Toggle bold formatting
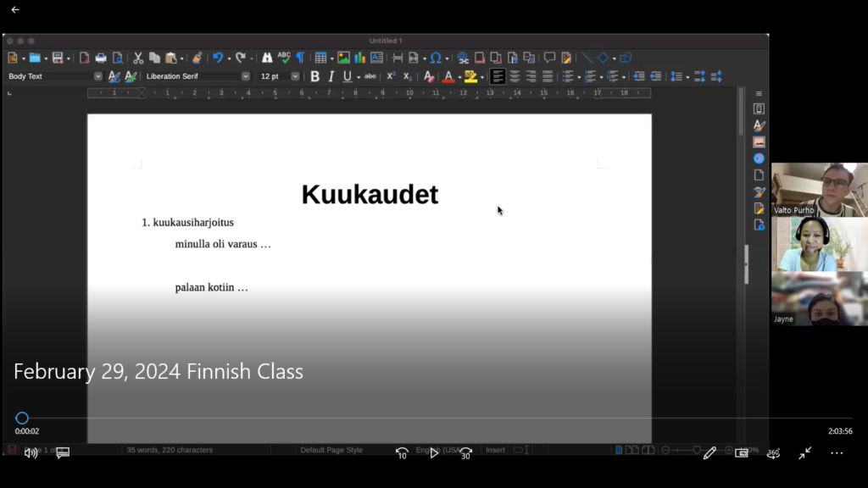The image size is (868, 488). point(314,76)
